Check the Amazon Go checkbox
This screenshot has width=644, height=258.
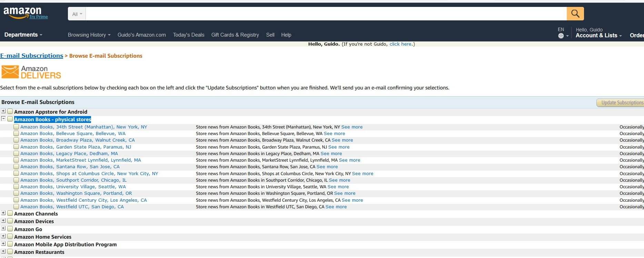point(10,229)
